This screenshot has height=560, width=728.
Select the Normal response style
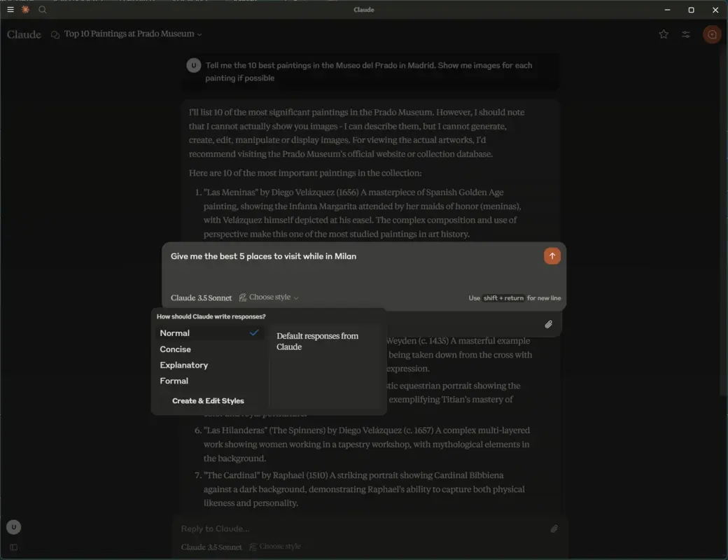[175, 332]
